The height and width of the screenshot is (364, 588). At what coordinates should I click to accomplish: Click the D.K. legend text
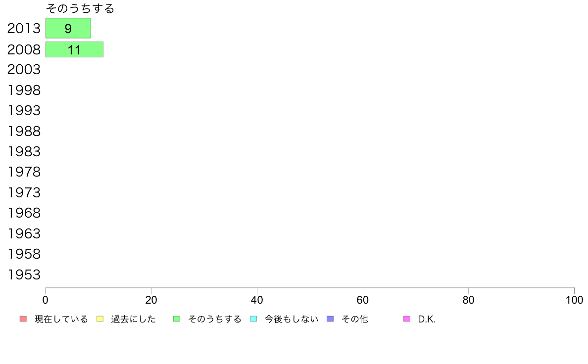click(427, 319)
